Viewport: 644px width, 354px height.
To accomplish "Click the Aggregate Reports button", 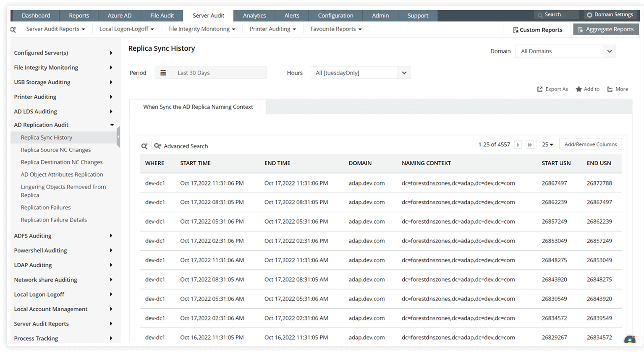I will [x=606, y=29].
